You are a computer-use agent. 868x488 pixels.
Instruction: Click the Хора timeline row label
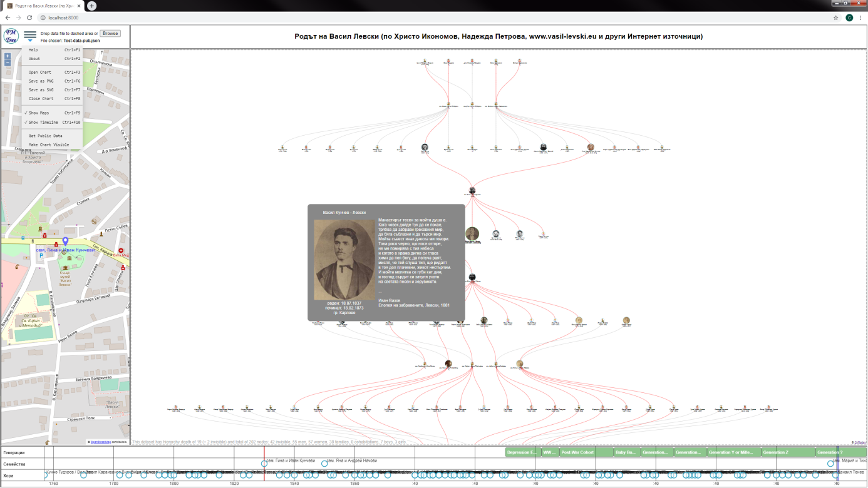[8, 475]
